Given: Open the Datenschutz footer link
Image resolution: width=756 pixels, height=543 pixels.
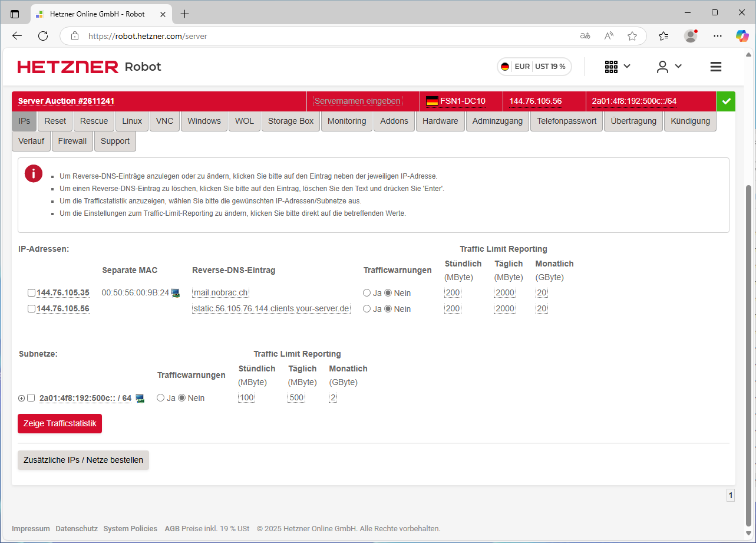Looking at the screenshot, I should 77,529.
